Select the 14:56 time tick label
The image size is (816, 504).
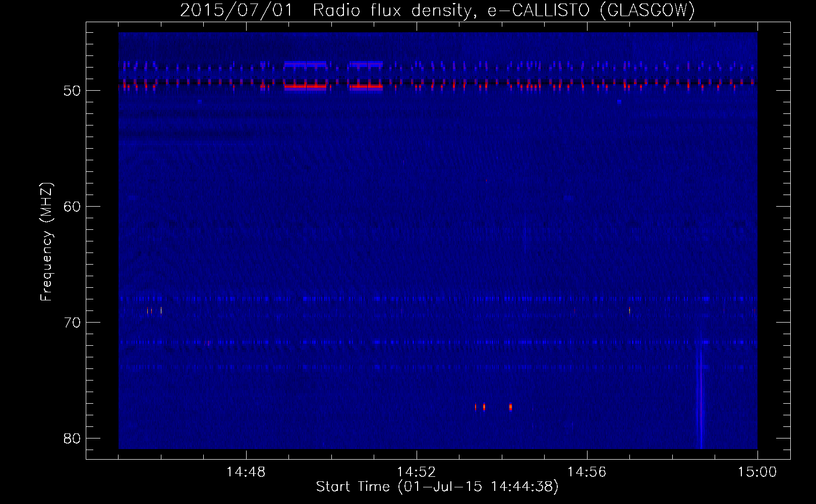[x=587, y=472]
